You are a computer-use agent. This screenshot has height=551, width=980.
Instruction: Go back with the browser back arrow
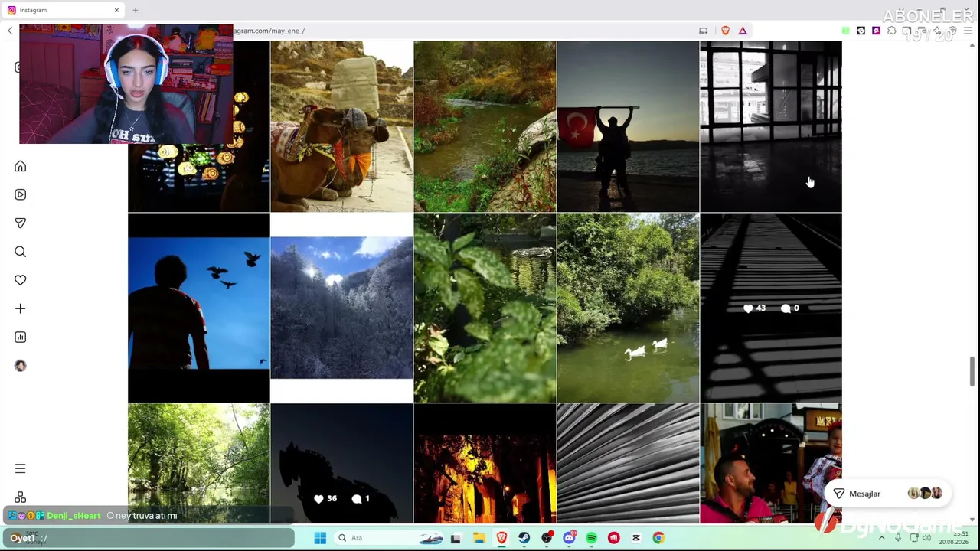10,31
